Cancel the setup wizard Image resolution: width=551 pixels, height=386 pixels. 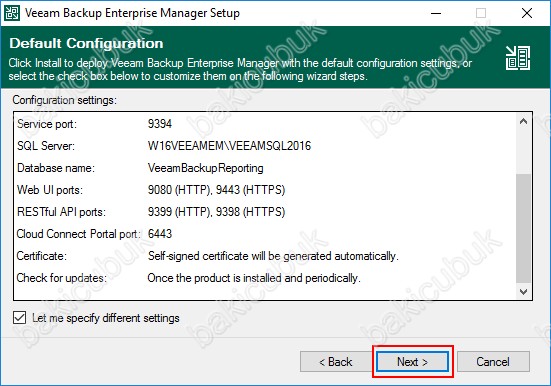tap(493, 361)
